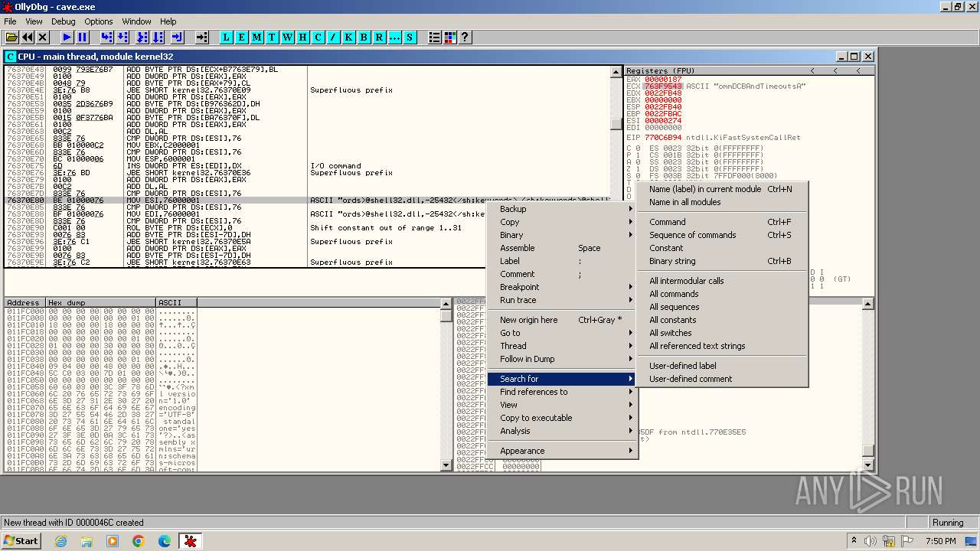Screen dimensions: 980x551
Task: Open Run trace with dots button
Action: click(x=394, y=37)
